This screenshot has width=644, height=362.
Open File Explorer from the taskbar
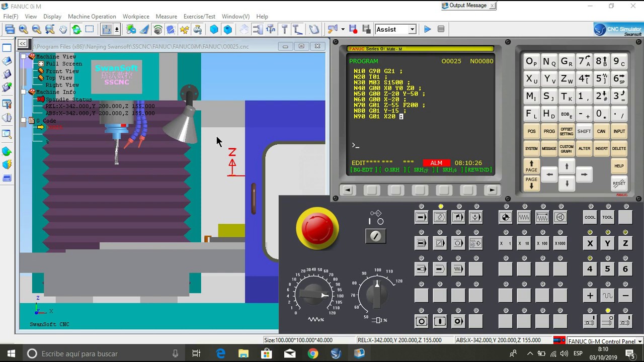(x=243, y=354)
